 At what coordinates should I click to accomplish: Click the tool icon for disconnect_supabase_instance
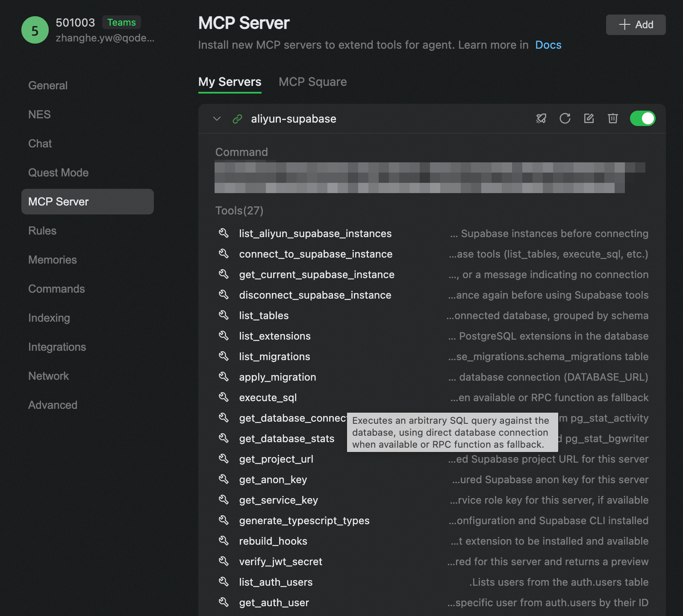[224, 294]
